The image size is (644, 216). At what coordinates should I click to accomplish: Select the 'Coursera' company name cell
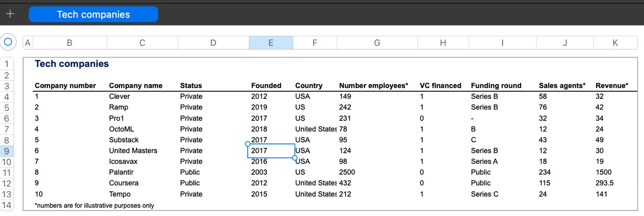coord(123,183)
